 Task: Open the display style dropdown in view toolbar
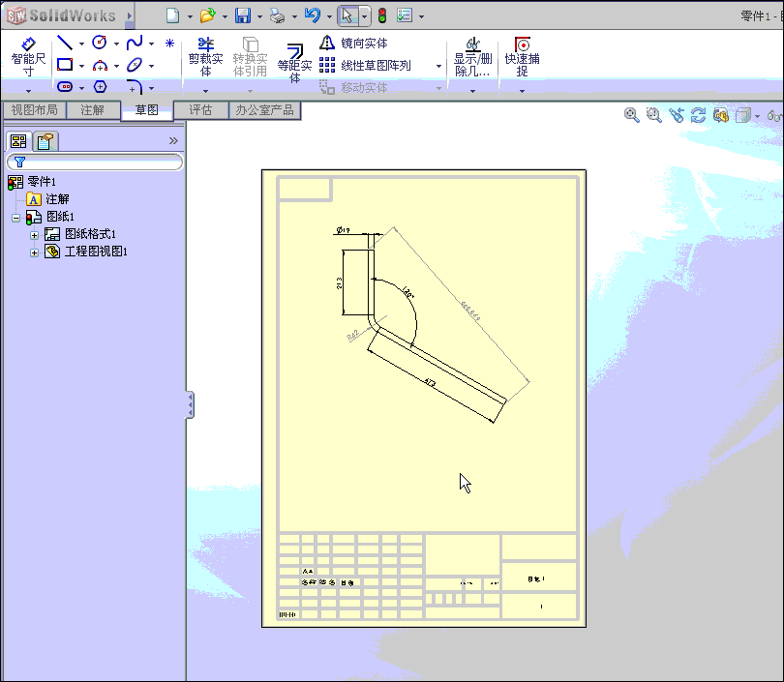(758, 116)
